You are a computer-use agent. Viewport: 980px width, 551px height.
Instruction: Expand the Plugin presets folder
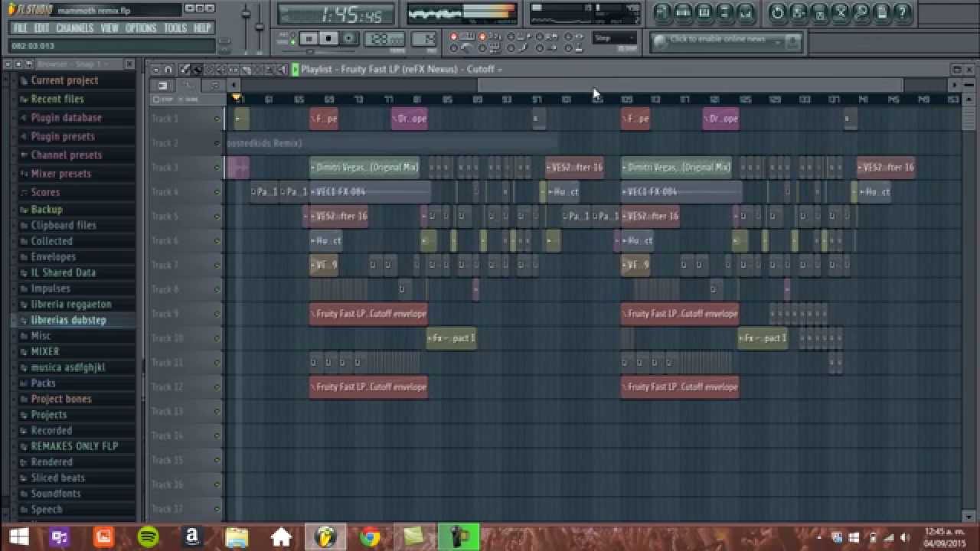[x=63, y=136]
